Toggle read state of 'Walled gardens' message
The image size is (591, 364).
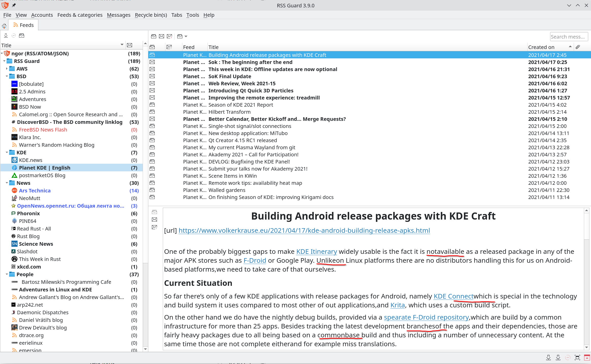coord(152,190)
